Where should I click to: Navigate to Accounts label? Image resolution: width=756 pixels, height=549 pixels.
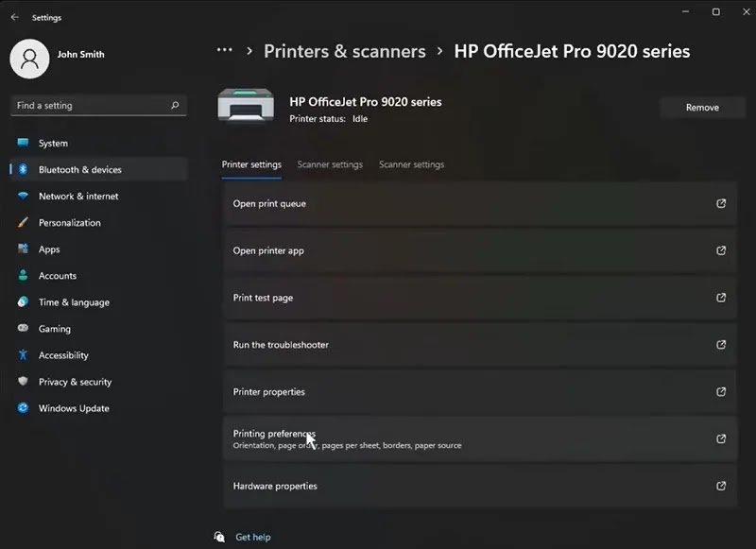(x=58, y=276)
